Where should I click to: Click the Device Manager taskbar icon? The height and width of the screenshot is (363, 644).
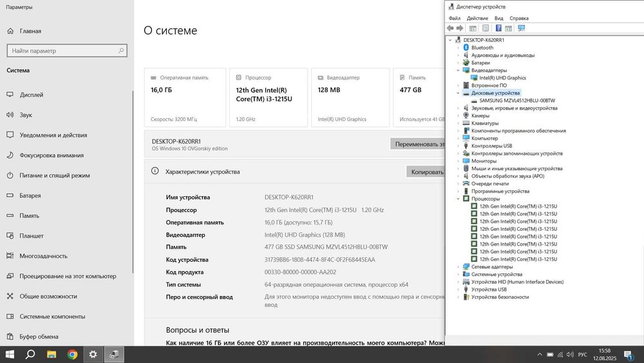(x=114, y=355)
